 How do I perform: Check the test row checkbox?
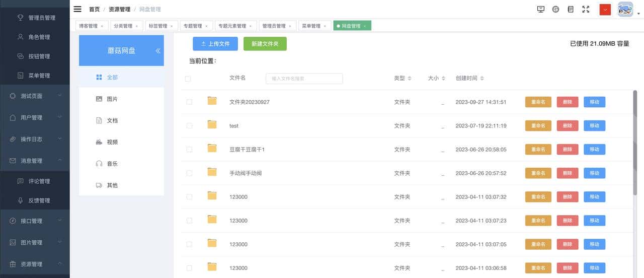coord(189,125)
